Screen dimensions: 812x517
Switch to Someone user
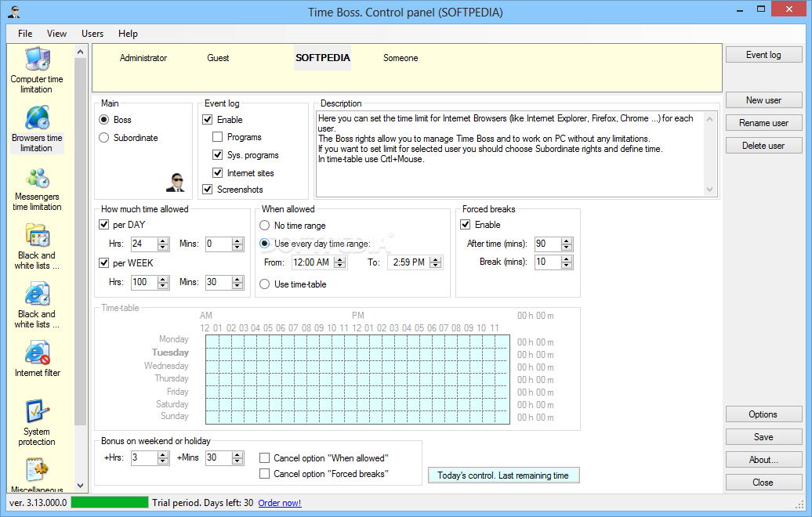click(401, 58)
